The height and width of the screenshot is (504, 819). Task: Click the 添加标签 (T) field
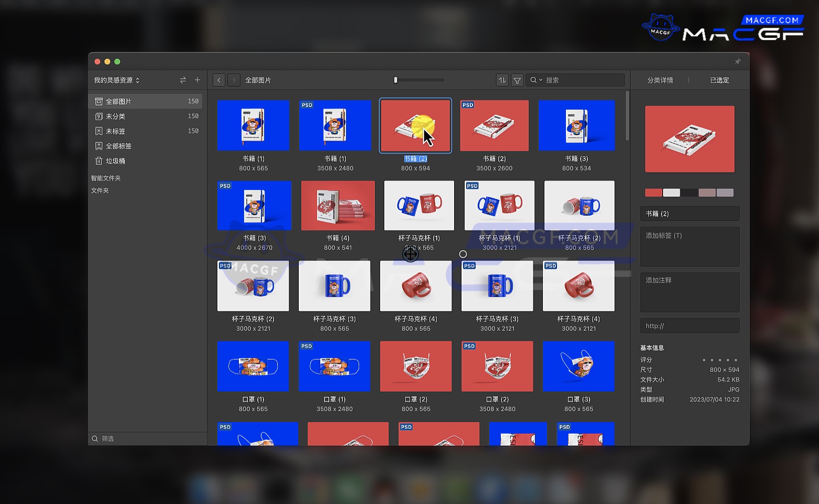(689, 246)
